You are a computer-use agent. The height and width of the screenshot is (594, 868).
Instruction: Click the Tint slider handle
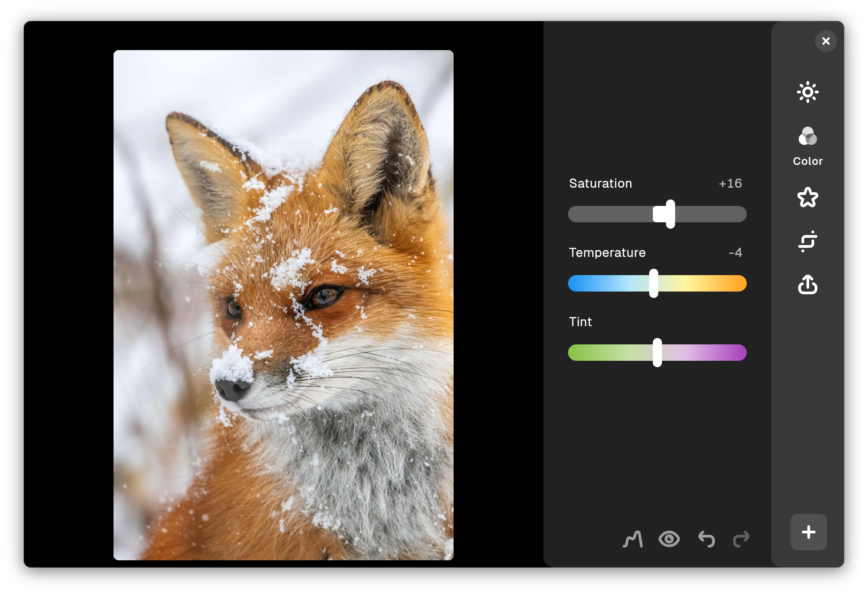click(x=657, y=353)
